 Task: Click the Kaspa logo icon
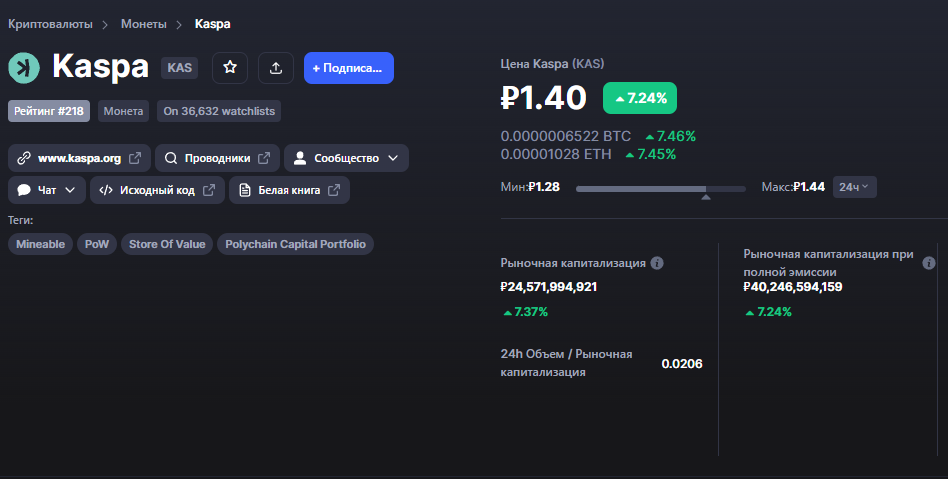[x=24, y=68]
